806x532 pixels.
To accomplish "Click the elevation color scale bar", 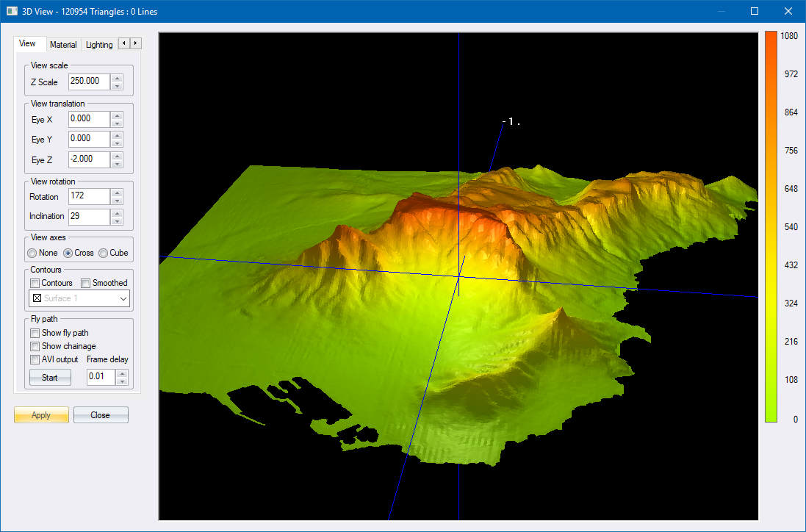I will pyautogui.click(x=771, y=226).
